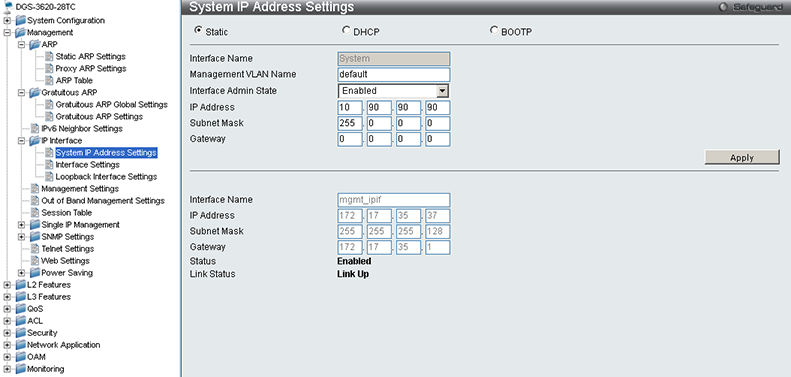Click the Loopback Interface Settings page icon

coord(49,177)
